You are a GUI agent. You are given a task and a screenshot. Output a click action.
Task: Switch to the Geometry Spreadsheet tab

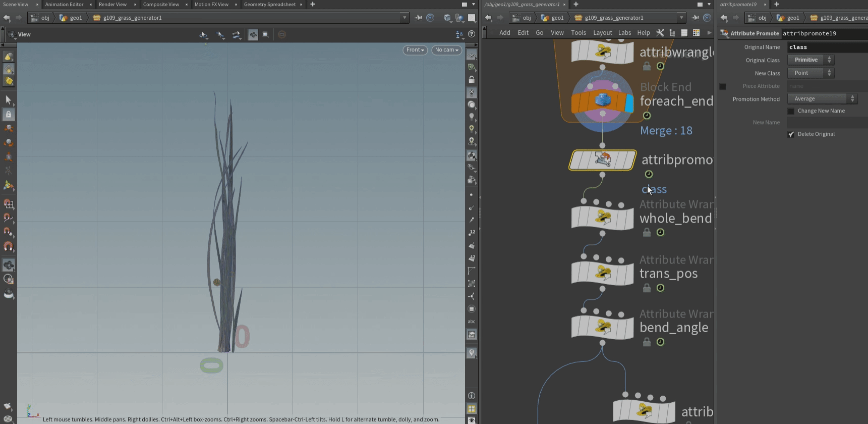point(269,5)
